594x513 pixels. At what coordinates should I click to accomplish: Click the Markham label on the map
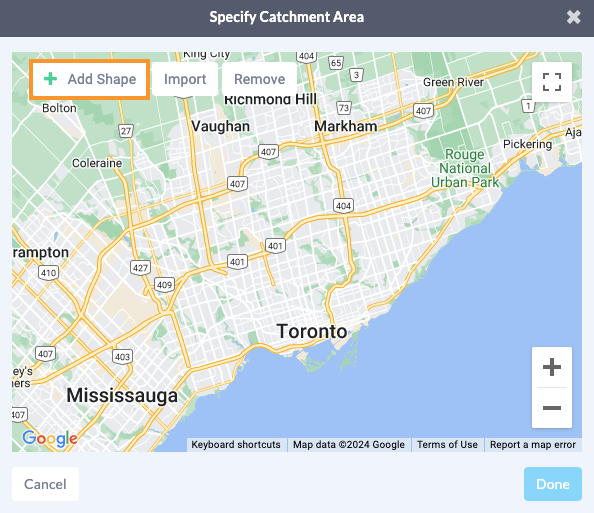click(345, 126)
